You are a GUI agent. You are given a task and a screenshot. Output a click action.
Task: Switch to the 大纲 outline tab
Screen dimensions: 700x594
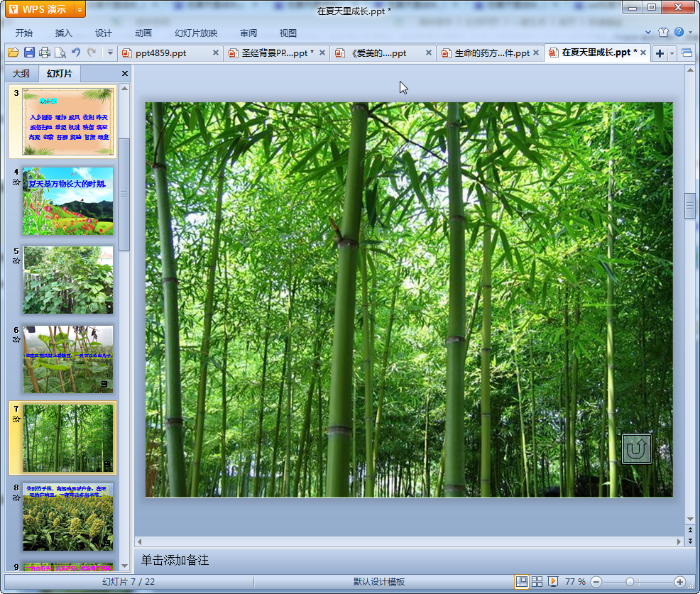click(x=21, y=74)
